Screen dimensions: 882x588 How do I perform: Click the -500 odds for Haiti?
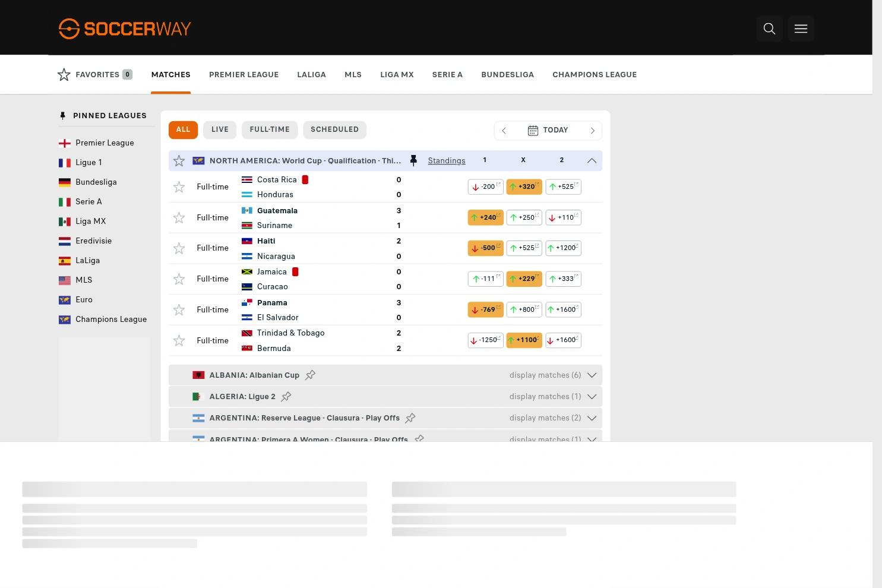click(485, 248)
